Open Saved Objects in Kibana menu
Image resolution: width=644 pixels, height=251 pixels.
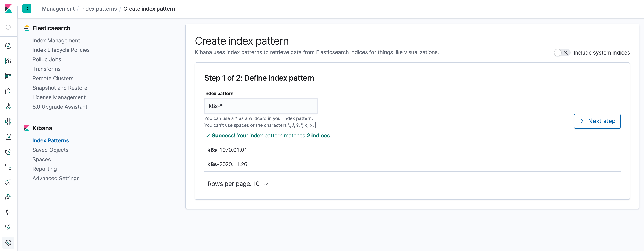(50, 150)
